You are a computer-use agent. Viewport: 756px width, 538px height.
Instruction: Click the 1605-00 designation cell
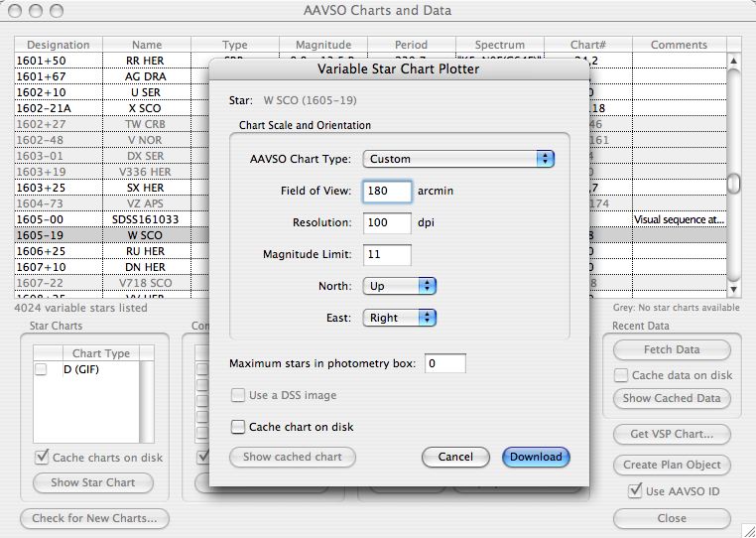pos(59,219)
